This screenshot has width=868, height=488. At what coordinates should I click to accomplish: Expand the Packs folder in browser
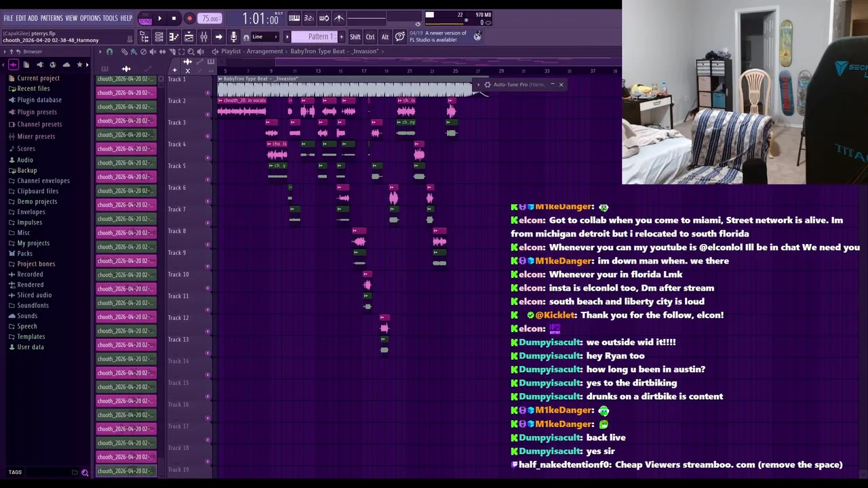point(24,253)
